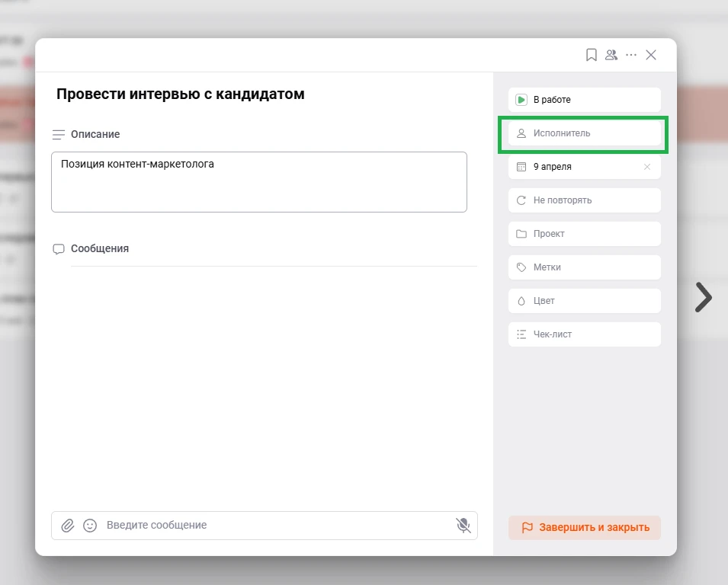728x585 pixels.
Task: Go to next task with right arrow
Action: pyautogui.click(x=703, y=298)
